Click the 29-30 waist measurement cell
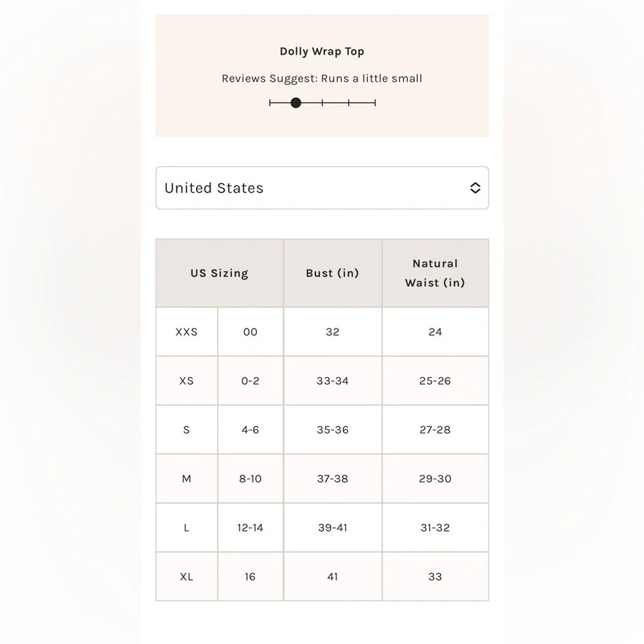This screenshot has width=644, height=644. click(x=435, y=478)
